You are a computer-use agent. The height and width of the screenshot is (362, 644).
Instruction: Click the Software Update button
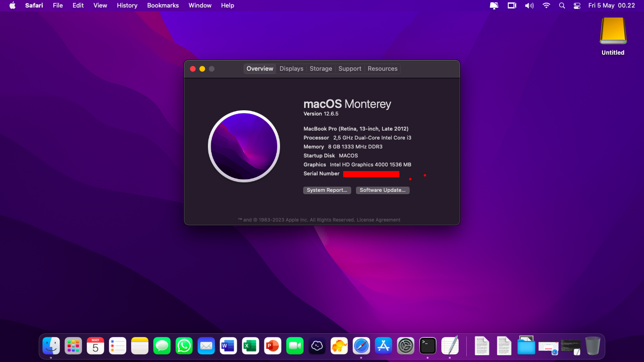tap(383, 190)
